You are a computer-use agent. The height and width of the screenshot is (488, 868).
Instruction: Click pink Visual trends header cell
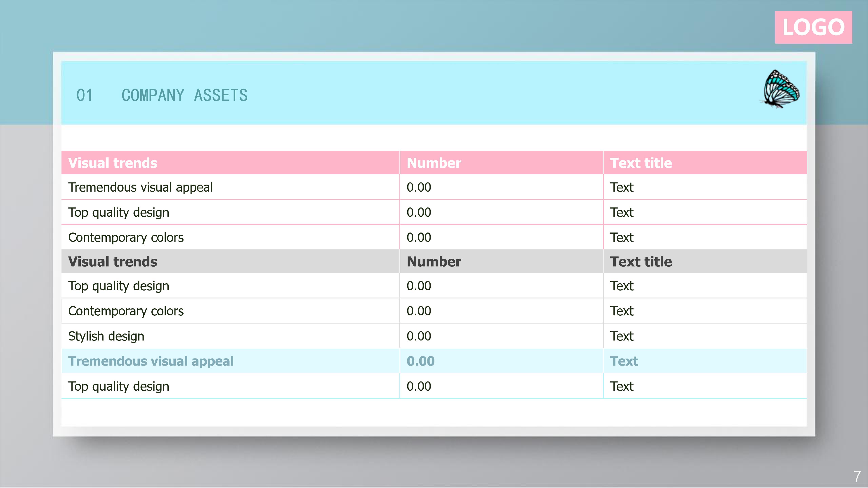(x=113, y=163)
